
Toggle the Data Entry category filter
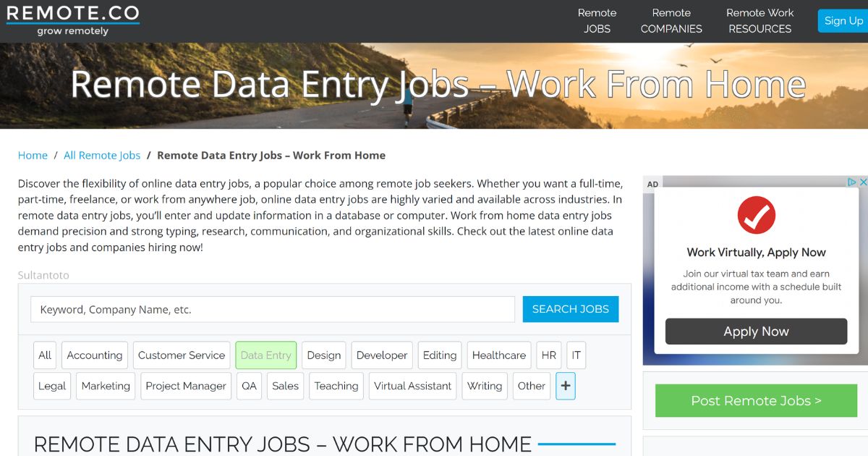[x=265, y=355]
